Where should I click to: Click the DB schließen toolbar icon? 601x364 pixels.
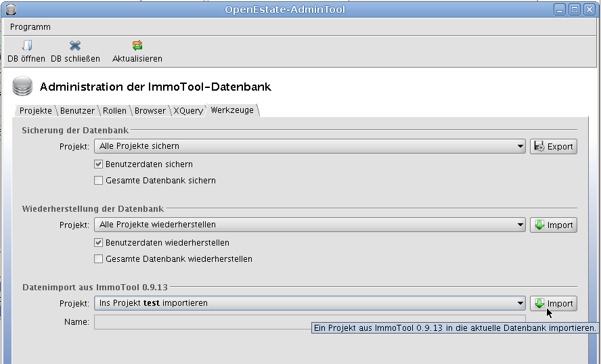point(75,46)
